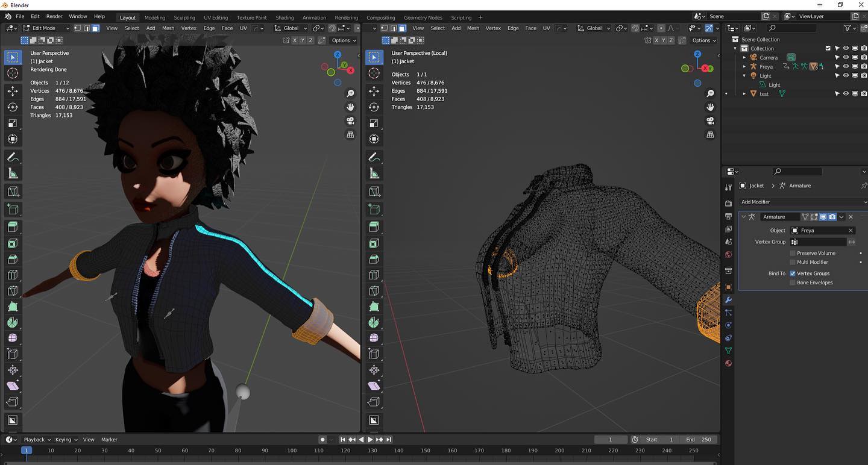Expand the Camera item in the outliner
This screenshot has width=868, height=465.
point(744,58)
